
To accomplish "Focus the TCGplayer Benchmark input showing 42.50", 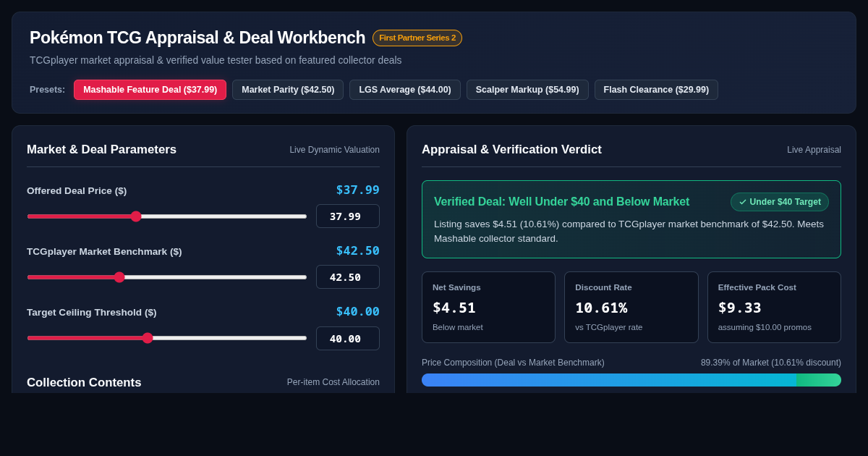I will (348, 277).
